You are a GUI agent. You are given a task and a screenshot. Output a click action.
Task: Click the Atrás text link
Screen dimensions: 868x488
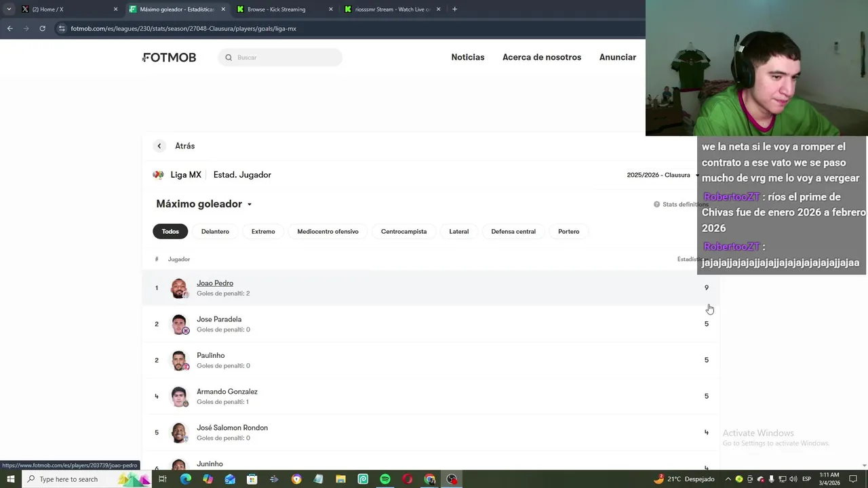(x=185, y=146)
